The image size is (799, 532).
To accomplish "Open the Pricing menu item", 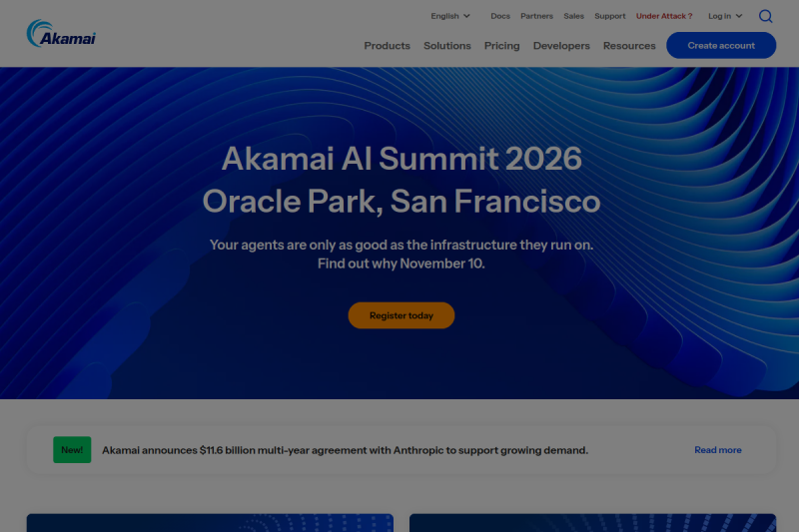I will 502,46.
